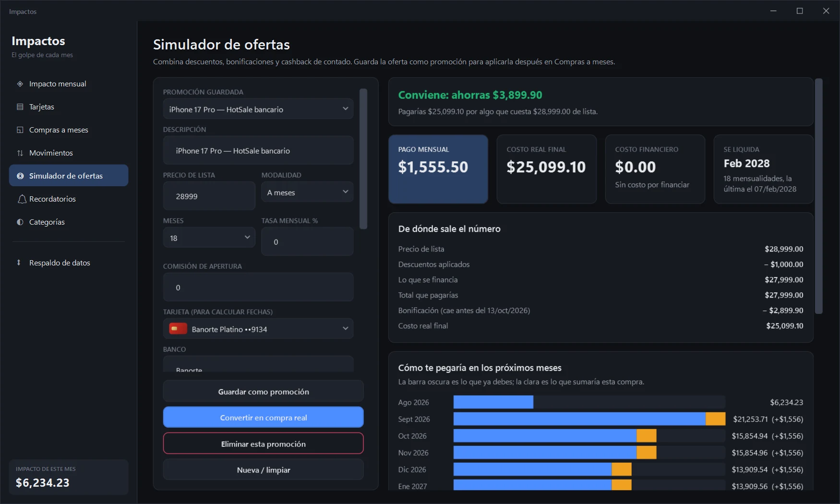
Task: Click the Movimientos arrows icon
Action: pyautogui.click(x=20, y=153)
